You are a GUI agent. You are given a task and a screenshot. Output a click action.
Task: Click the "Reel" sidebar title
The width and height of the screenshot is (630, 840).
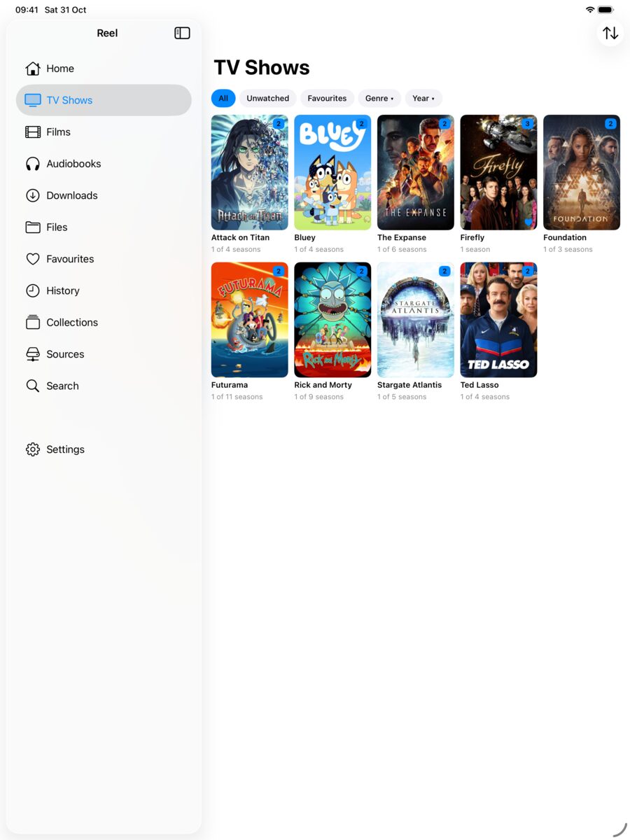pos(107,33)
